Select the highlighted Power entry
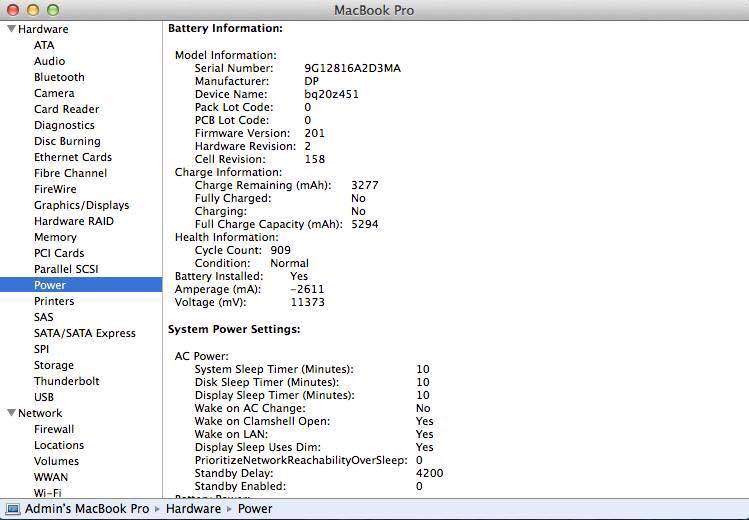The height and width of the screenshot is (520, 749). [x=81, y=285]
